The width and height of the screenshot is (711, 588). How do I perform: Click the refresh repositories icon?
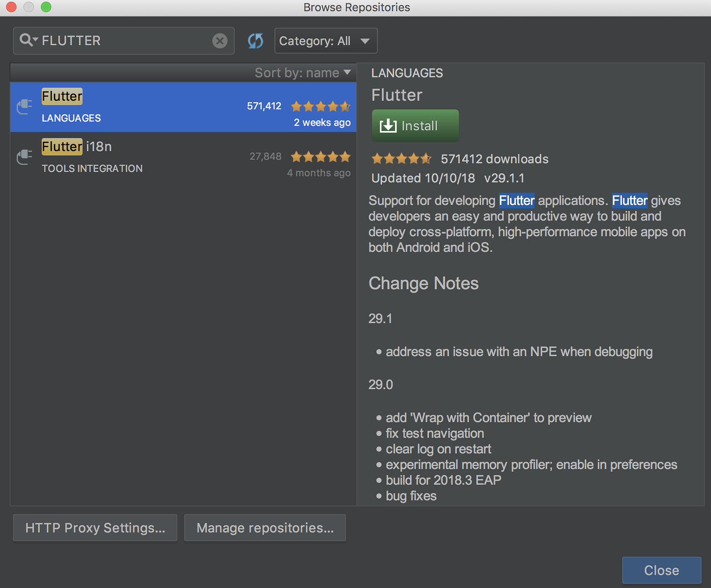click(255, 41)
